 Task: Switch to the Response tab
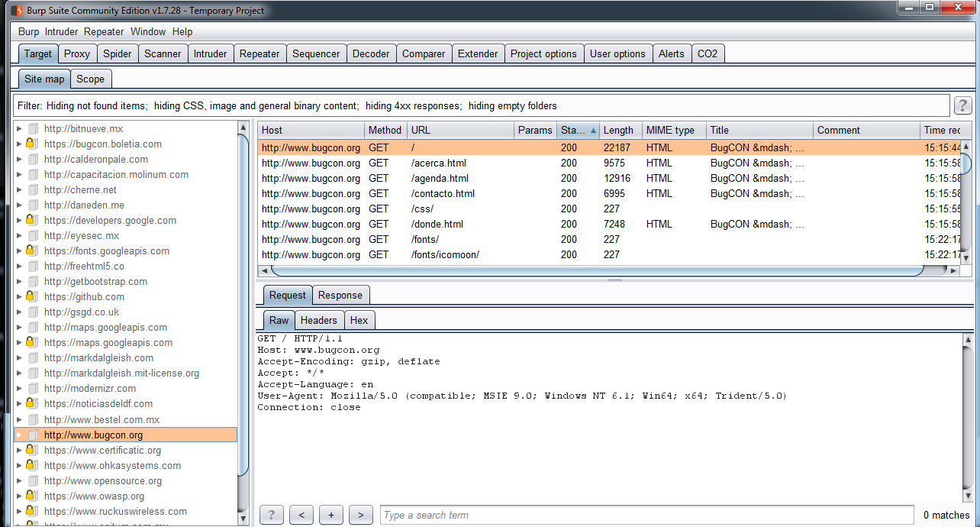pos(340,295)
